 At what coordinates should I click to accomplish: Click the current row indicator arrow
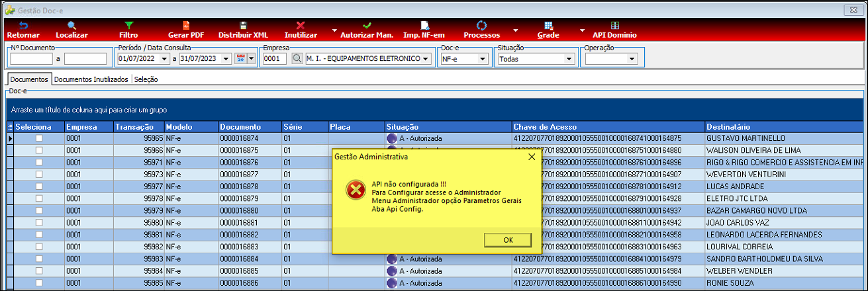point(10,138)
